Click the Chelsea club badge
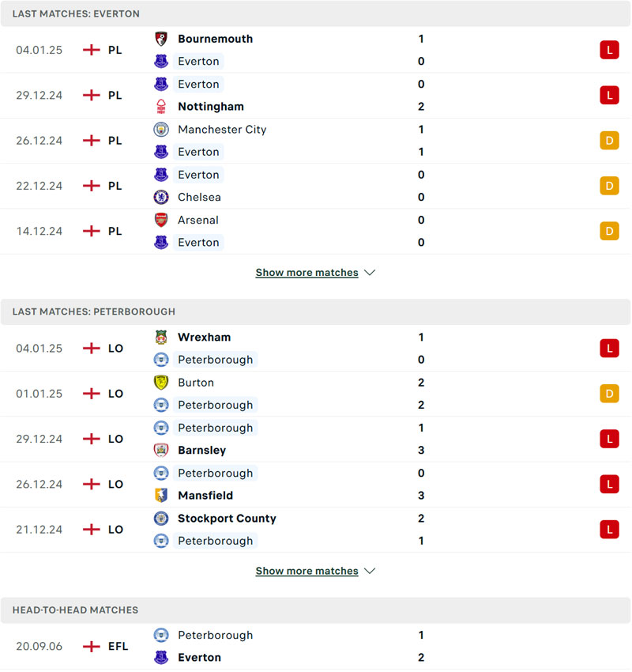This screenshot has height=672, width=632. pos(160,197)
